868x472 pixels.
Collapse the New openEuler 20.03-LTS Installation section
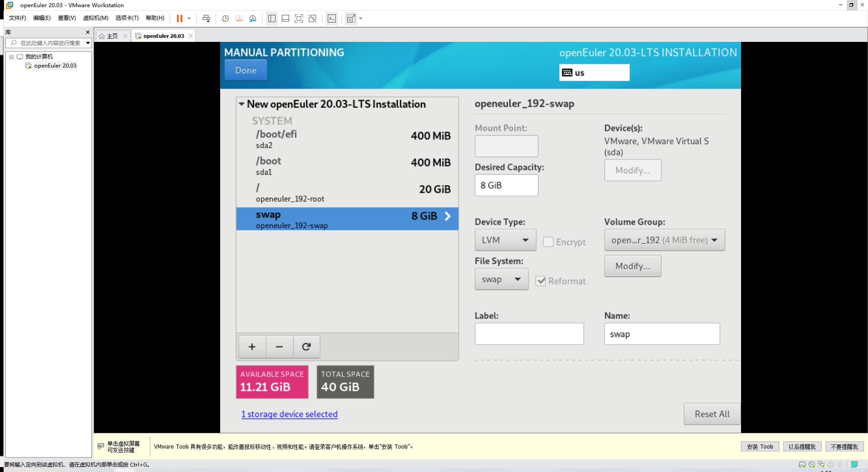[x=242, y=104]
